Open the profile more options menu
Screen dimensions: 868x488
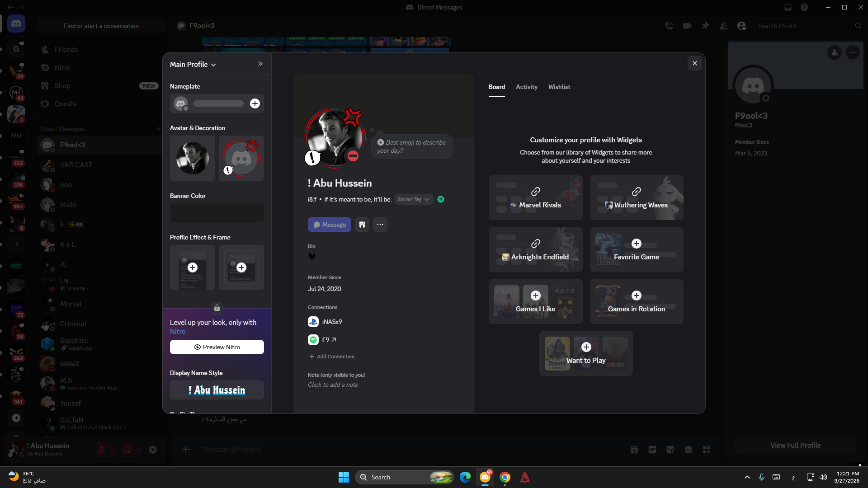pos(380,225)
